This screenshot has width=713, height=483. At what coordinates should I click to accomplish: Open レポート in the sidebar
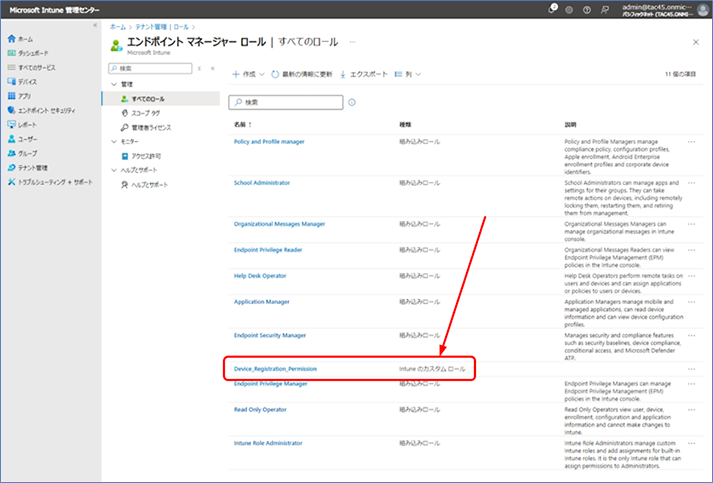click(x=22, y=125)
